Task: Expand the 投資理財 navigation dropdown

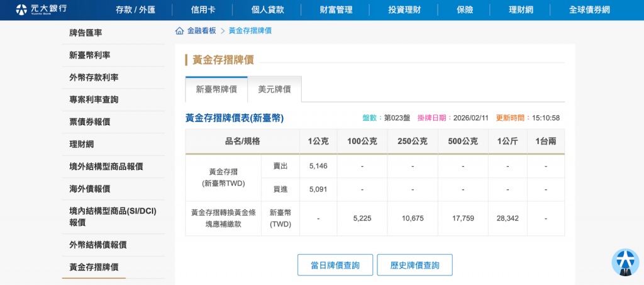Action: point(404,10)
